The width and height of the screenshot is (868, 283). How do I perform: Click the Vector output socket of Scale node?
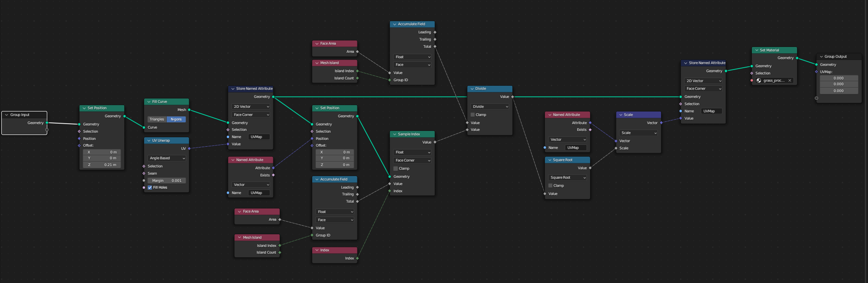[661, 123]
